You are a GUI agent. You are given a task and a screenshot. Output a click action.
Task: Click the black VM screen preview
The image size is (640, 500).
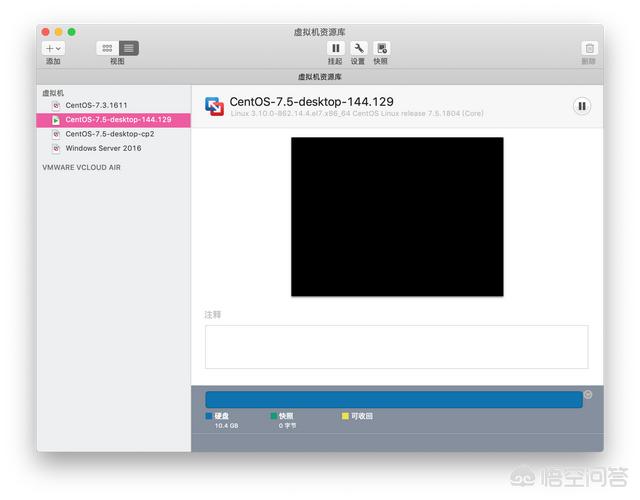tap(397, 217)
